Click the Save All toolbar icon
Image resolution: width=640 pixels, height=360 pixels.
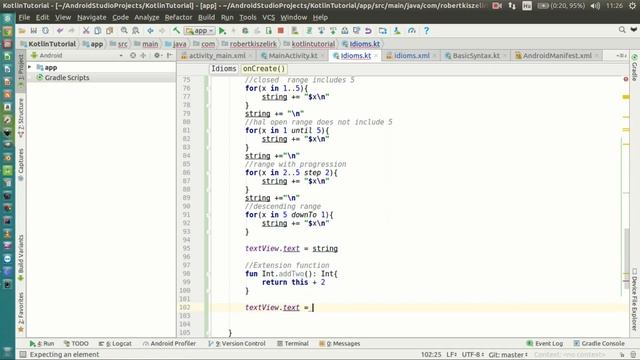tap(33, 31)
